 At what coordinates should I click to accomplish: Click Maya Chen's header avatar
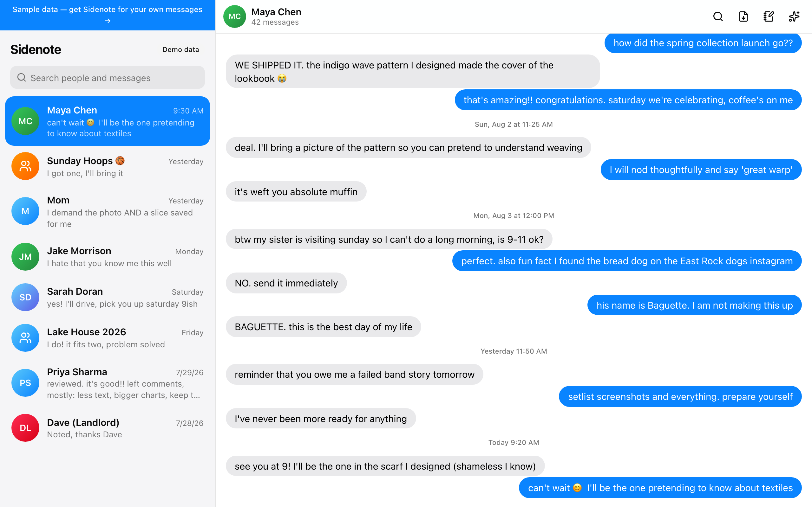pyautogui.click(x=234, y=16)
